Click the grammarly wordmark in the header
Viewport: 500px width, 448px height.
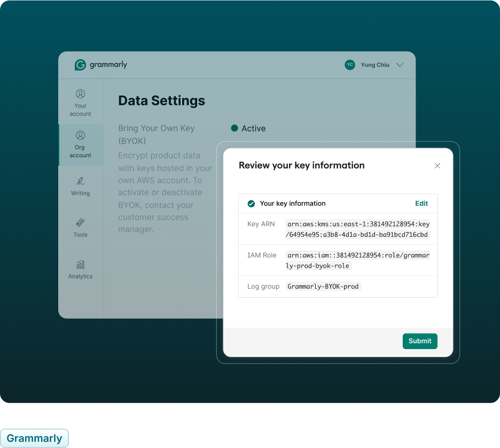point(108,65)
